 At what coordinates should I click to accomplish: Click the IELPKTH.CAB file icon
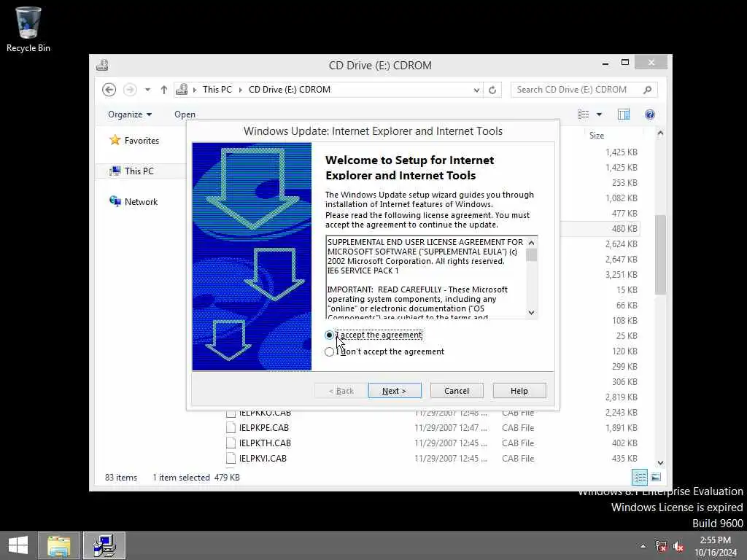[x=231, y=443]
